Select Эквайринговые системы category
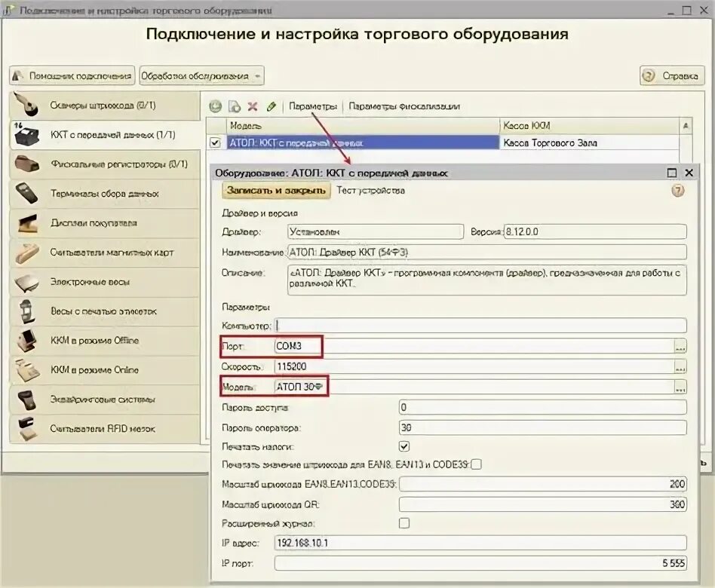Viewport: 715px width, 588px height. click(104, 400)
